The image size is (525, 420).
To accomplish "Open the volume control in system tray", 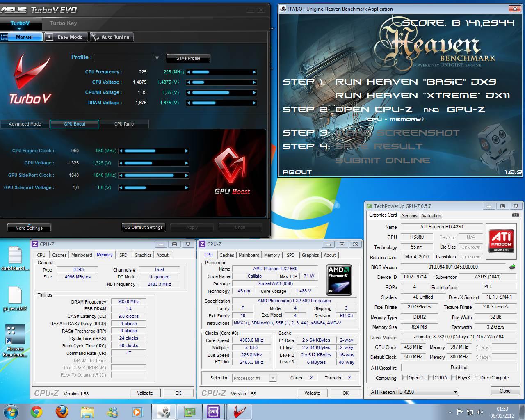I will 479,412.
